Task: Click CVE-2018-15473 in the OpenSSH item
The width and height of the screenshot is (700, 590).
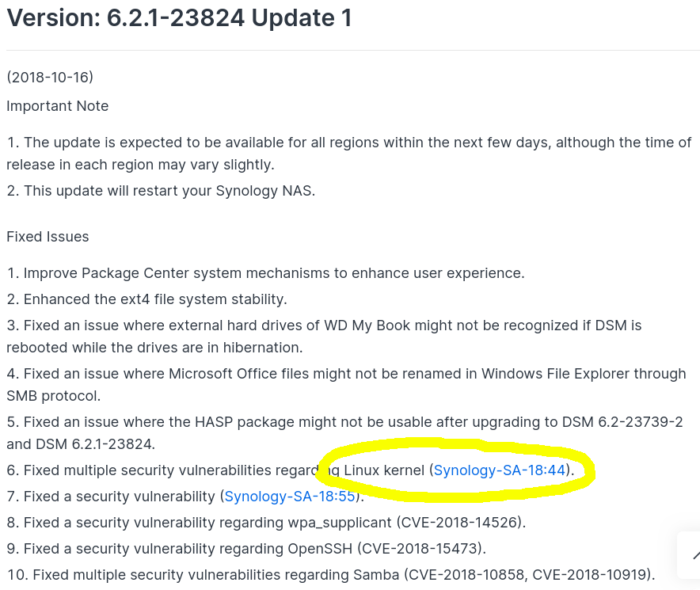Action: click(x=421, y=549)
